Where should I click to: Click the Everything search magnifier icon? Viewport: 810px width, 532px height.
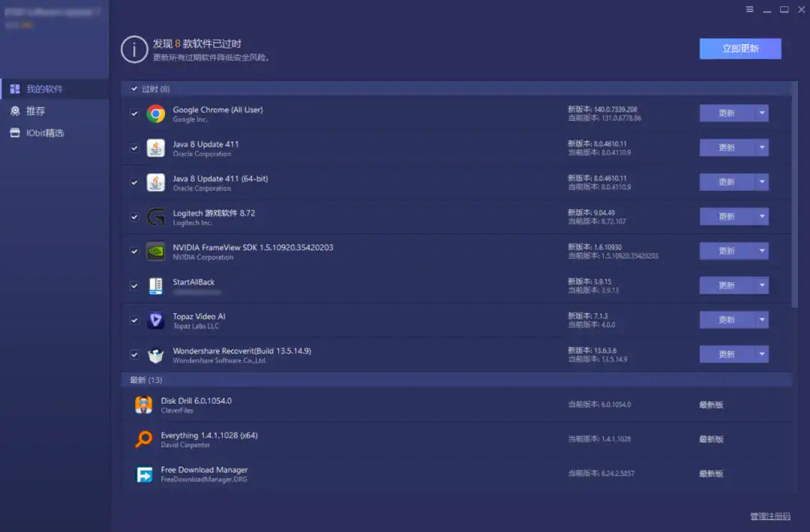(143, 439)
